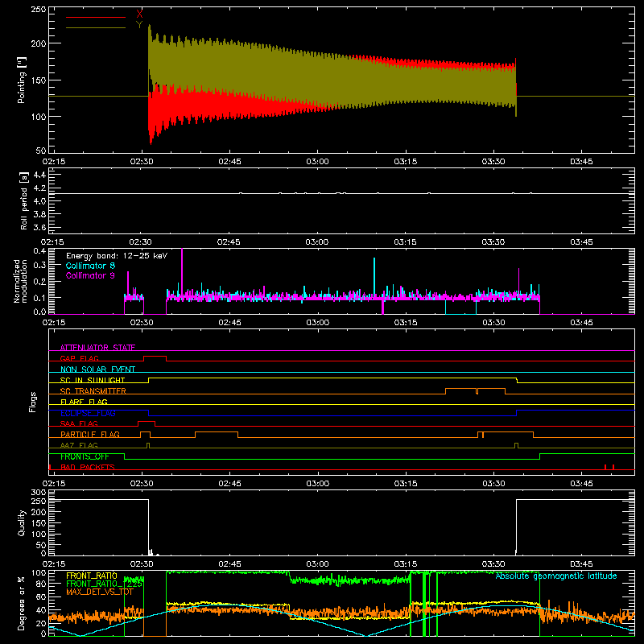Click the magenta modulation spike near 03:34
Viewport: 644px width, 644px height.
[518, 281]
